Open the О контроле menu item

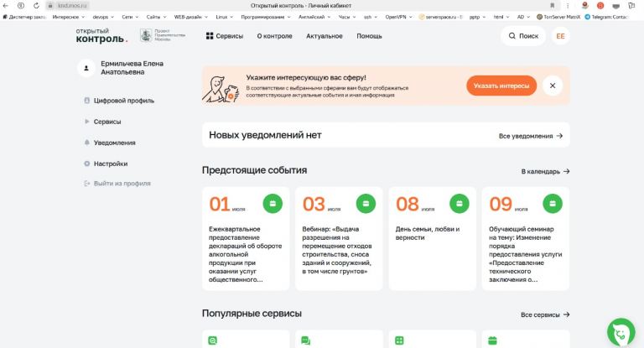274,36
